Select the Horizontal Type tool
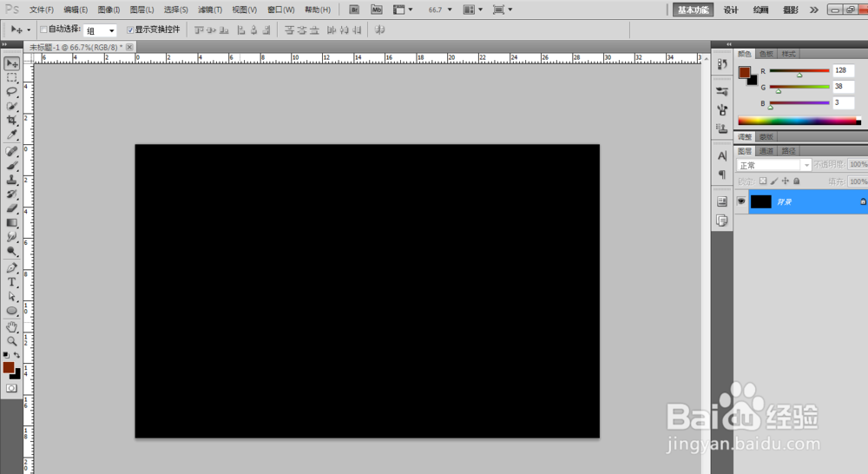The height and width of the screenshot is (474, 868). click(11, 282)
